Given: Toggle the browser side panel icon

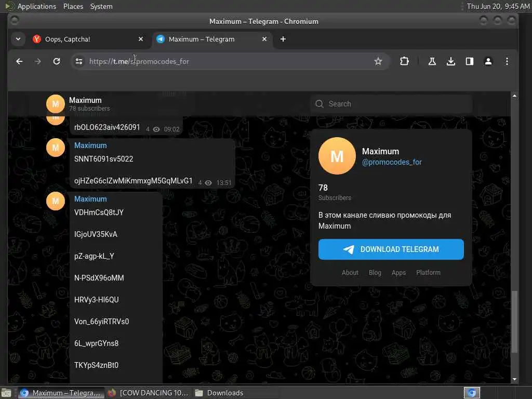Looking at the screenshot, I should 470,61.
